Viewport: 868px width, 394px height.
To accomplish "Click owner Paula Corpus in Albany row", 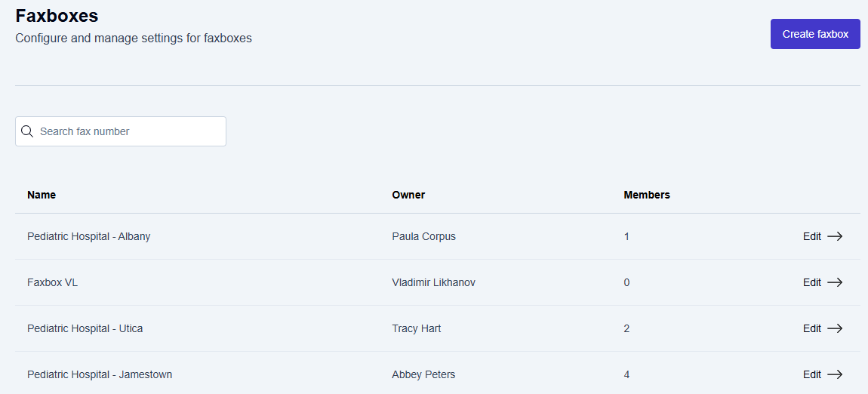I will click(x=423, y=236).
